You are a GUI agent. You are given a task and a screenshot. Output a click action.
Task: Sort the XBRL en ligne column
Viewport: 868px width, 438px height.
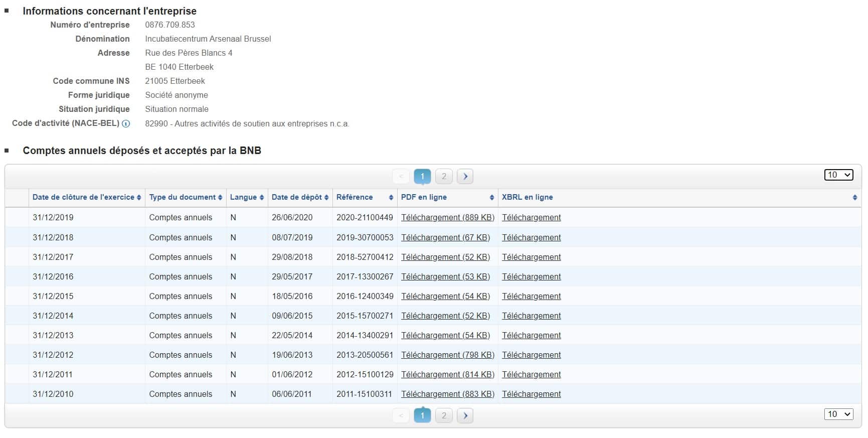[855, 198]
